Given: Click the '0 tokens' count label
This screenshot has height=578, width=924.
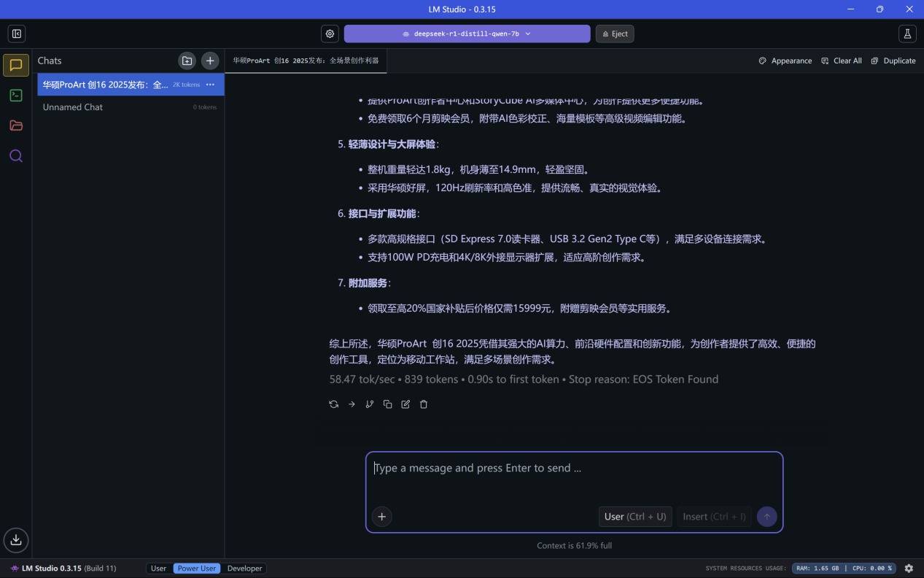Looking at the screenshot, I should [x=205, y=107].
